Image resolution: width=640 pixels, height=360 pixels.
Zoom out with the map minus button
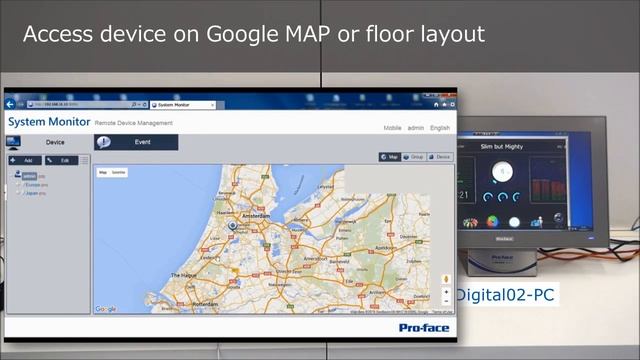pyautogui.click(x=446, y=301)
